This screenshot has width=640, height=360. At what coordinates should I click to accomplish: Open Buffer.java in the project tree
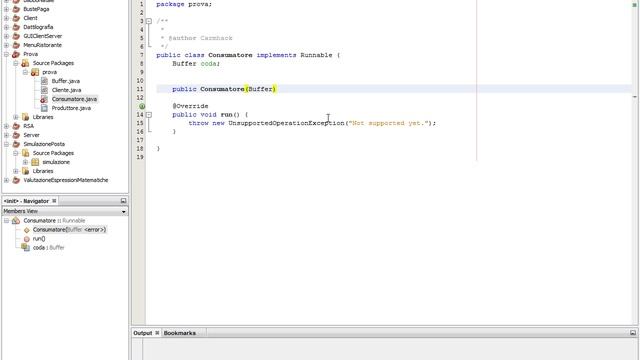66,81
